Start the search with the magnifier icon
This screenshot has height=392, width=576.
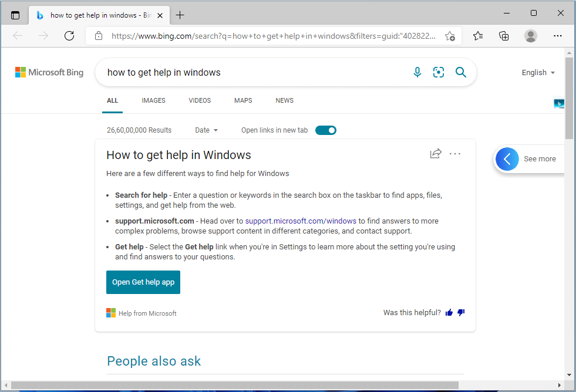460,72
